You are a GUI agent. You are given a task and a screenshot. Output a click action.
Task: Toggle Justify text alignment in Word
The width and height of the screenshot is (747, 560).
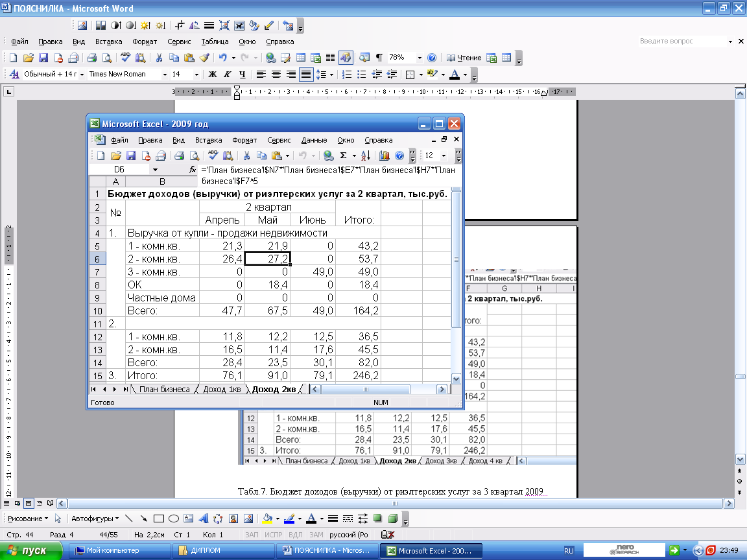(306, 75)
